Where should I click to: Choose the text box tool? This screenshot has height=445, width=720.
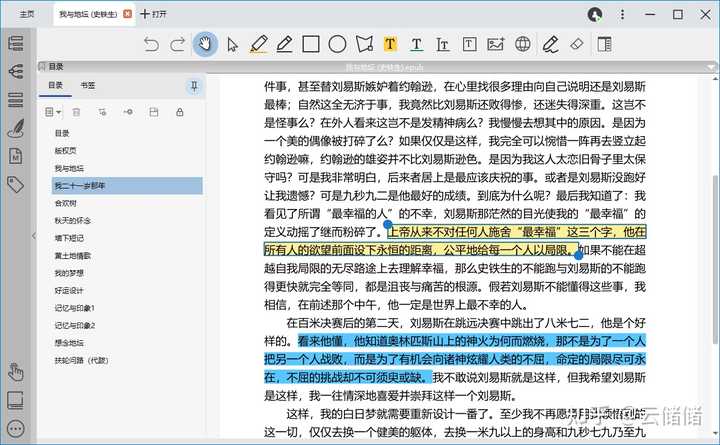pos(469,44)
